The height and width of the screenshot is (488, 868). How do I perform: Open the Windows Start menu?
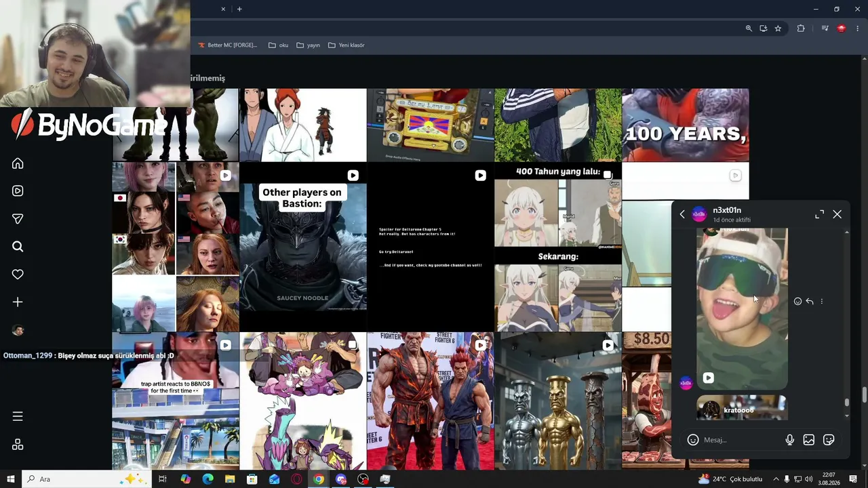(x=10, y=479)
